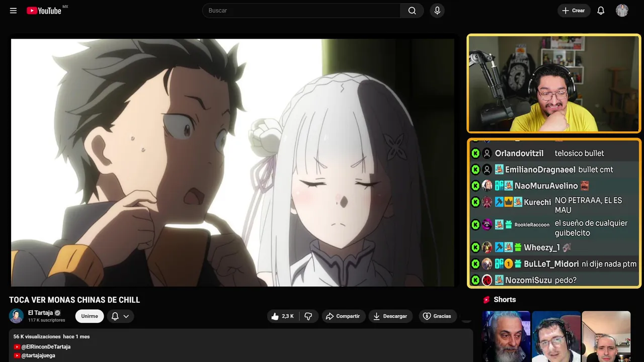
Task: Click the EmilianoDragnaeel chat username
Action: pos(540,169)
